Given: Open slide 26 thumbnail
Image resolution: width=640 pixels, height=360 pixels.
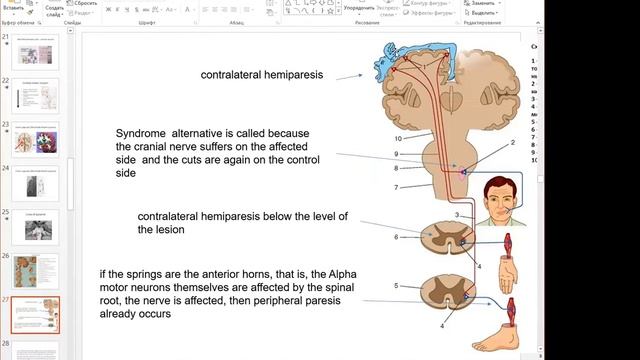Looking at the screenshot, I should (35, 271).
